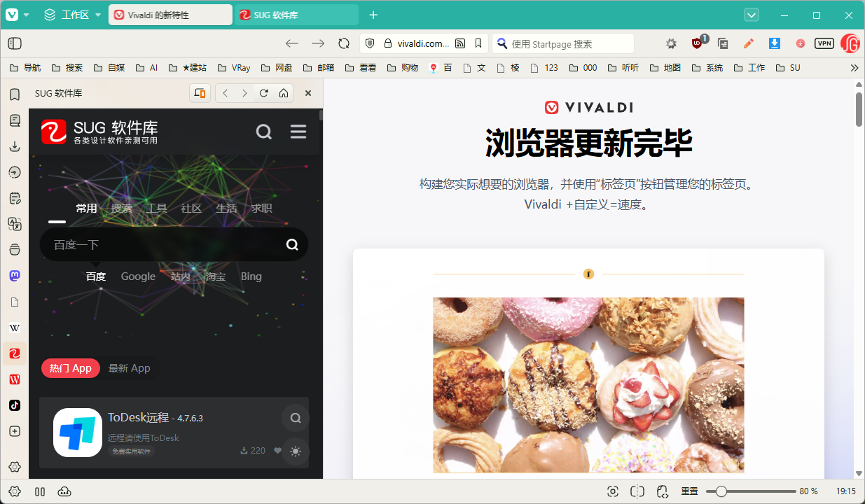The height and width of the screenshot is (504, 865).
Task: Open the TikTok web panel
Action: [x=14, y=405]
